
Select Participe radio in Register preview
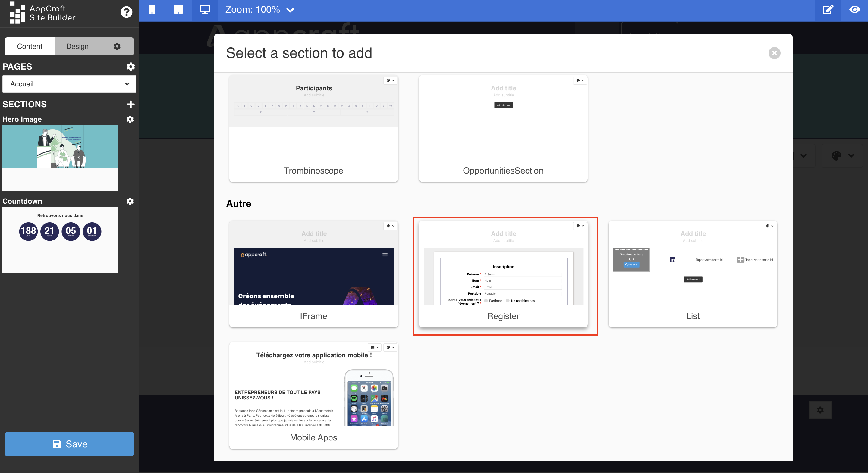tap(486, 300)
